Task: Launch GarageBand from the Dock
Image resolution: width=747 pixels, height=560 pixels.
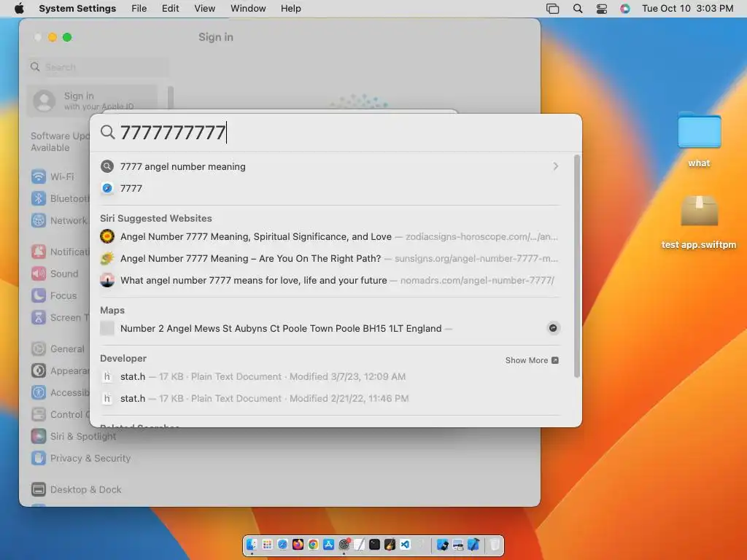Action: 390,544
